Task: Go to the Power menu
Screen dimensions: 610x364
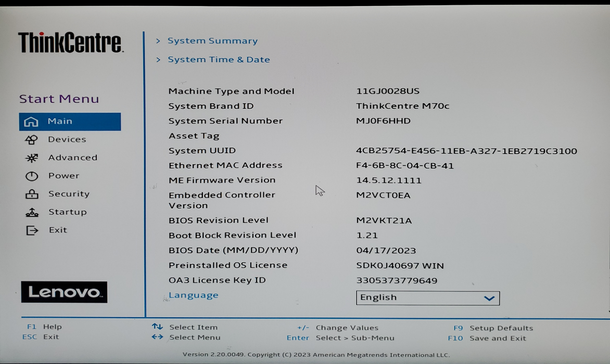Action: click(x=64, y=176)
